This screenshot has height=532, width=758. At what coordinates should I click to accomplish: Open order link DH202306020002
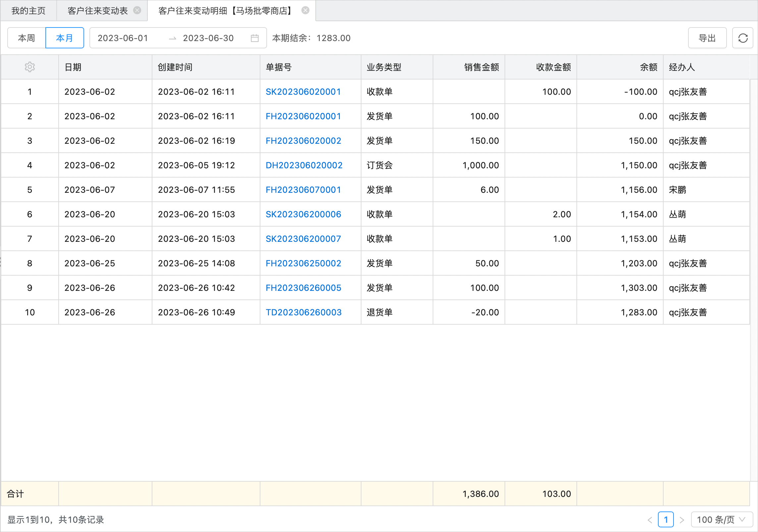(304, 165)
